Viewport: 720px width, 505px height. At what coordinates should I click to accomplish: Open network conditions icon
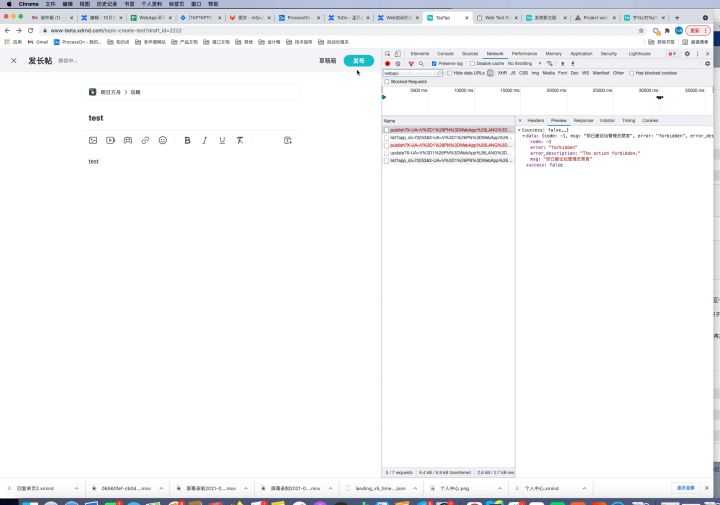point(550,63)
